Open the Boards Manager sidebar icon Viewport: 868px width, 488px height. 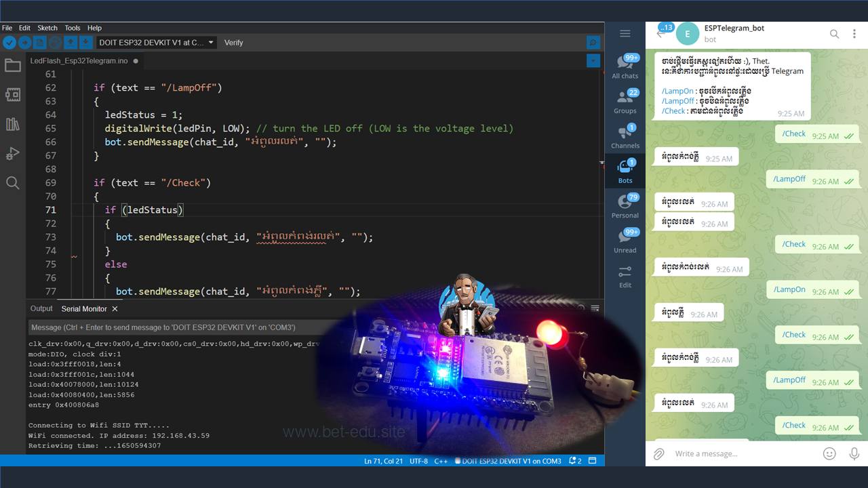pos(12,95)
